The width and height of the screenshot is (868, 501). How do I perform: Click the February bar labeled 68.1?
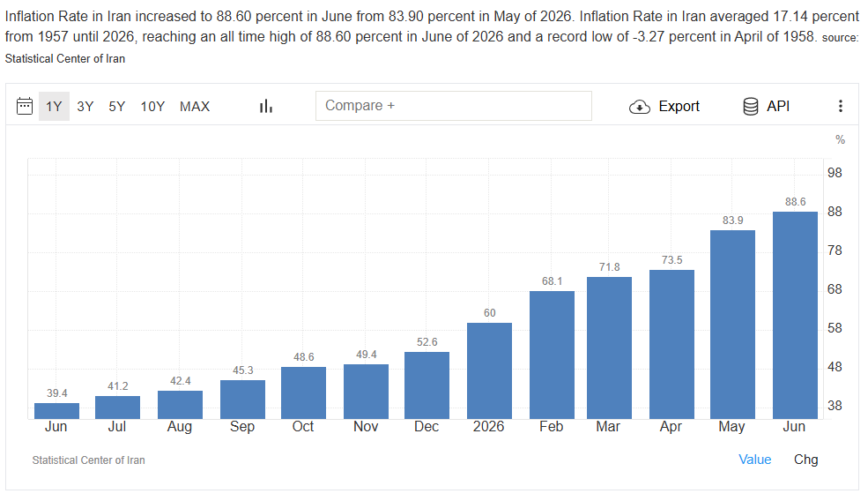tap(552, 355)
